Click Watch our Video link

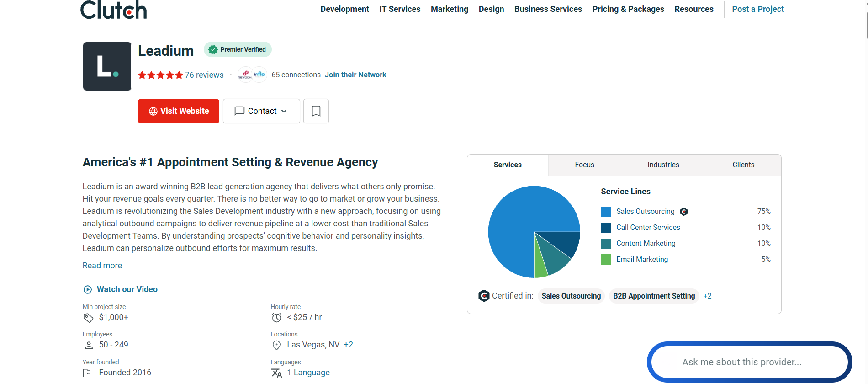[x=127, y=289]
